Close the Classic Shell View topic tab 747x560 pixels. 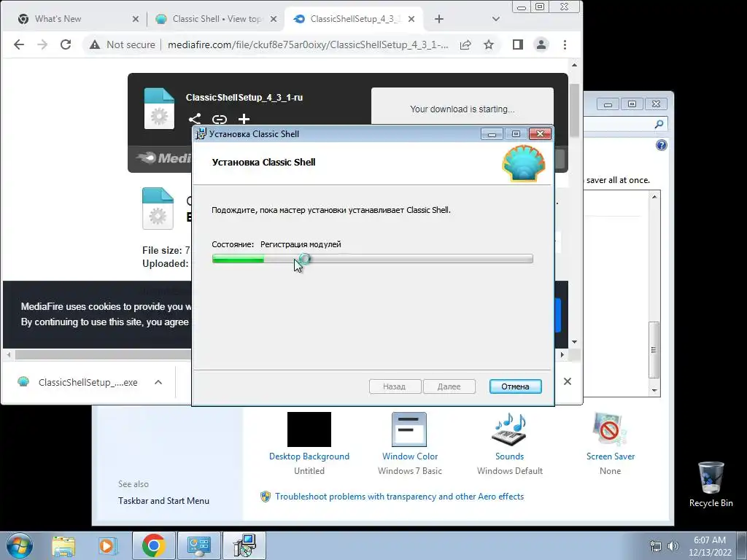pos(274,19)
